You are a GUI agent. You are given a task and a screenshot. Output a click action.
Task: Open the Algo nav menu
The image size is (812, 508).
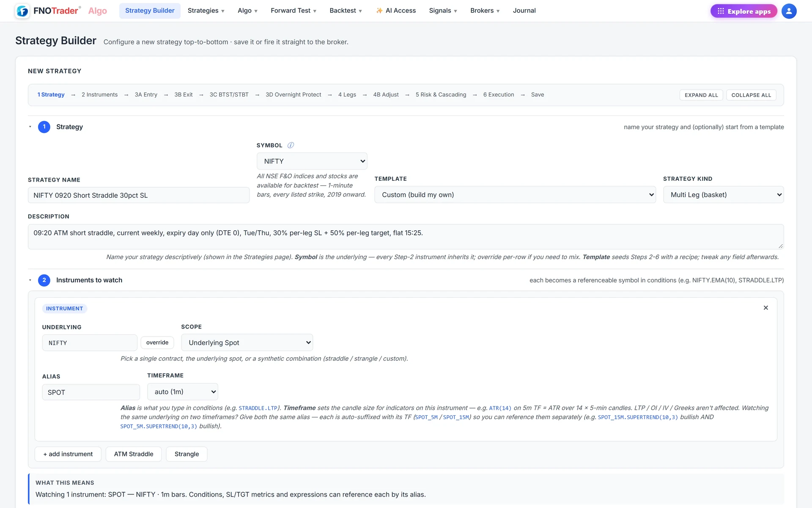click(x=247, y=11)
